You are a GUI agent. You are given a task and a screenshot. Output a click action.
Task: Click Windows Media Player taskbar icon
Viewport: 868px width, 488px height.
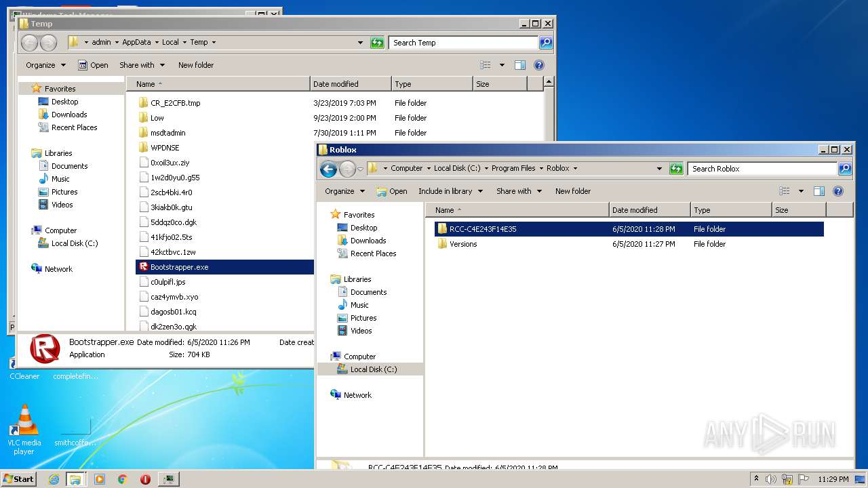click(100, 479)
